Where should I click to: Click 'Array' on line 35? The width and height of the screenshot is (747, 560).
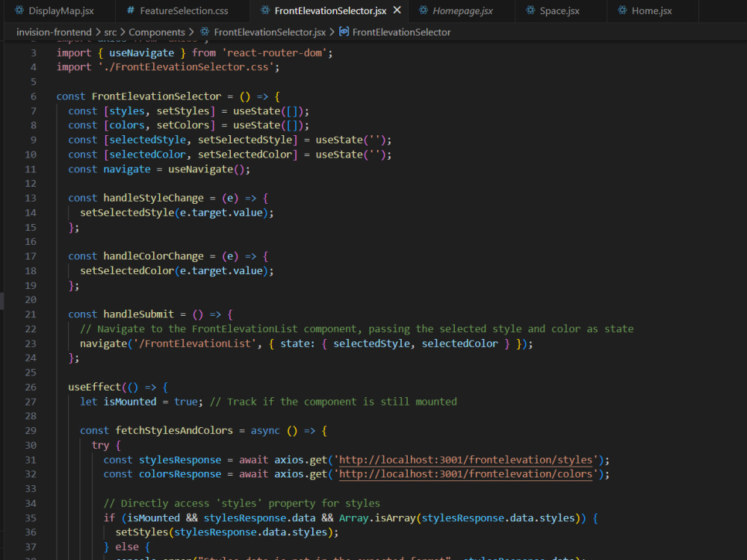[353, 518]
